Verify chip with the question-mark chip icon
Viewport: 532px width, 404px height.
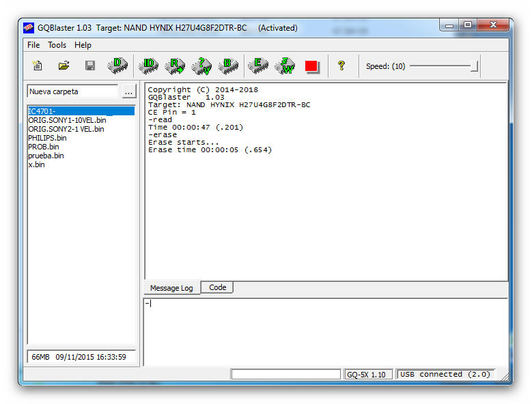click(x=201, y=66)
